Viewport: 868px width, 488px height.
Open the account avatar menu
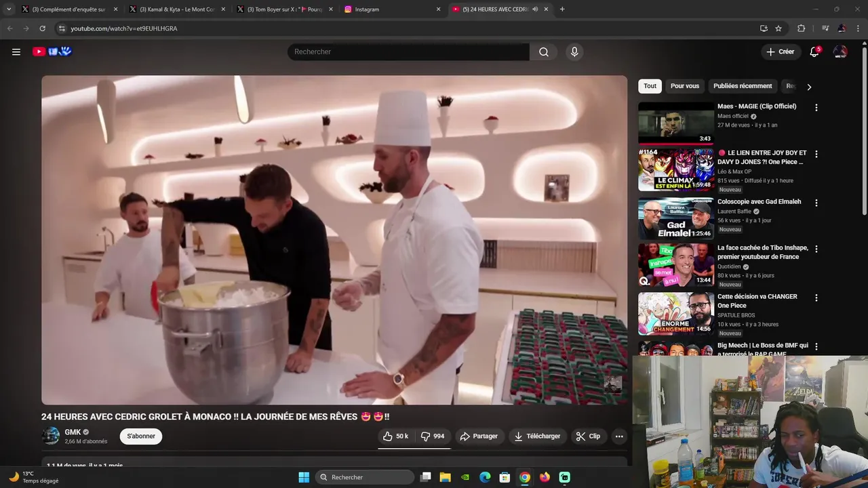click(840, 52)
